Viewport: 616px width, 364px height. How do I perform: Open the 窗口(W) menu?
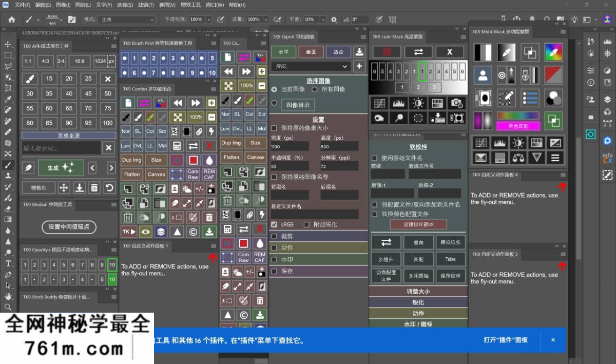(215, 5)
